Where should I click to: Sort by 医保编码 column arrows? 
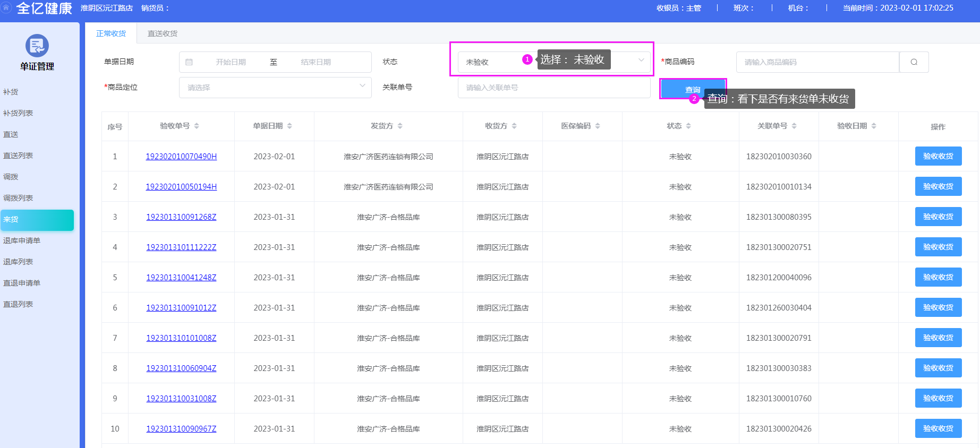(x=598, y=126)
